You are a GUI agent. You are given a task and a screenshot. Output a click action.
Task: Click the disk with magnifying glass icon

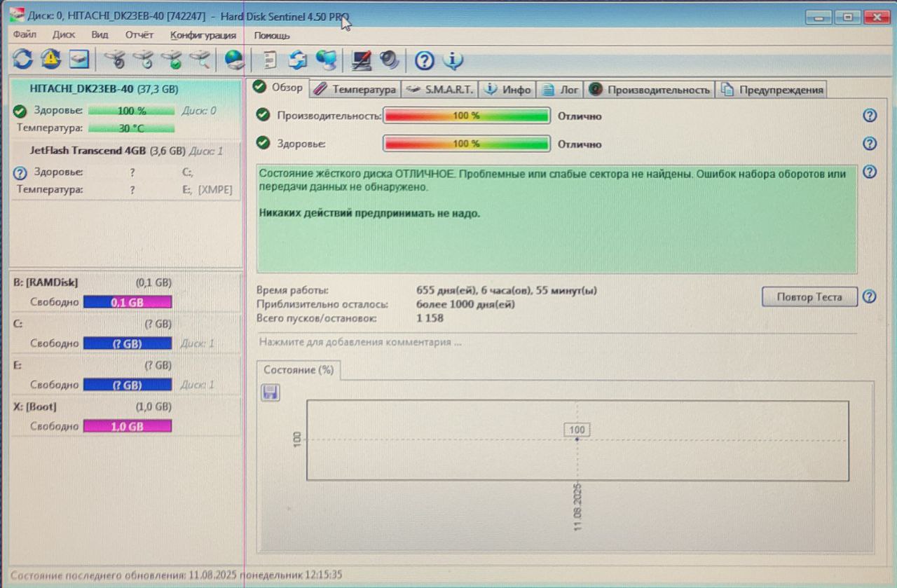200,60
